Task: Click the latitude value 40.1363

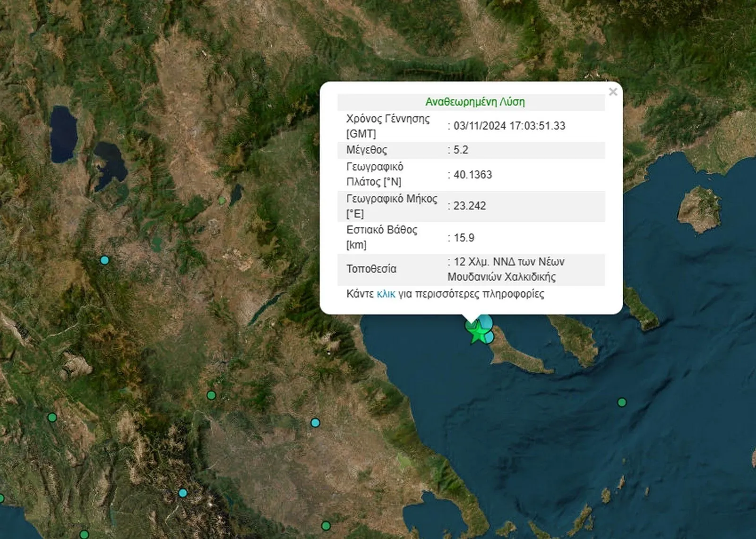Action: [x=472, y=175]
